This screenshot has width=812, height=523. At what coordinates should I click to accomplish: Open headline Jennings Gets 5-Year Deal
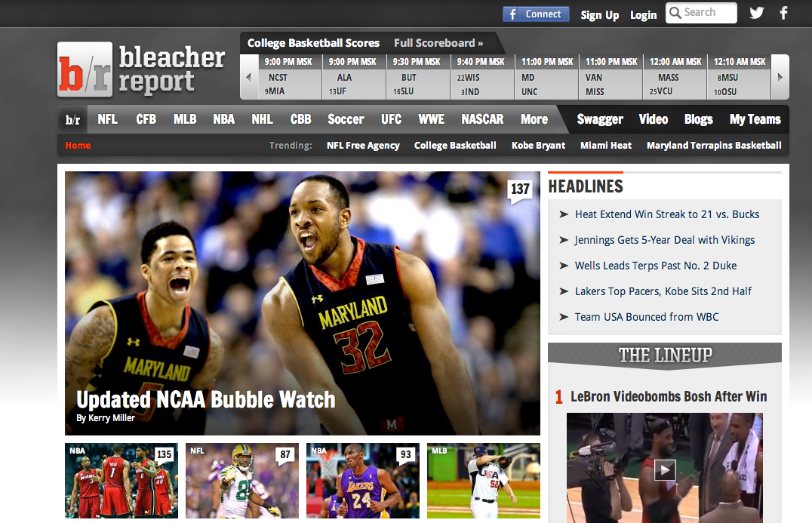point(665,240)
